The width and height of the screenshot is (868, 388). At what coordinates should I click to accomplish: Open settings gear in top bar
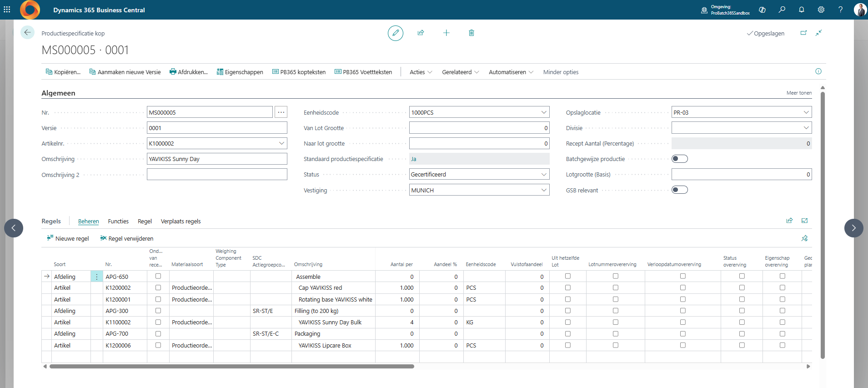pos(821,10)
